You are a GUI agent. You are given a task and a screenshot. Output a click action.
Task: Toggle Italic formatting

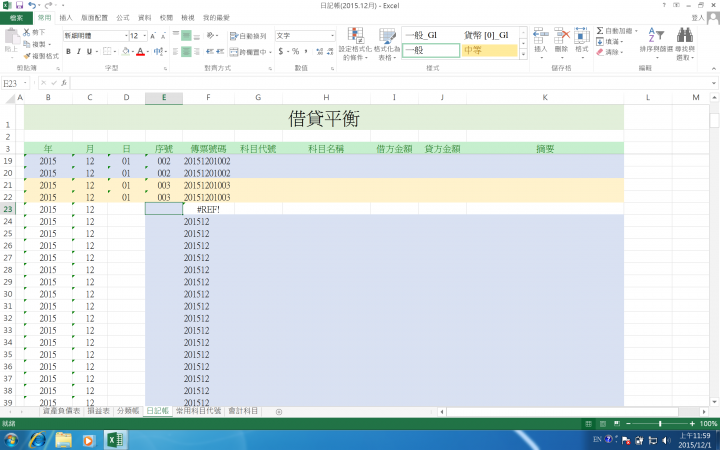coord(79,51)
